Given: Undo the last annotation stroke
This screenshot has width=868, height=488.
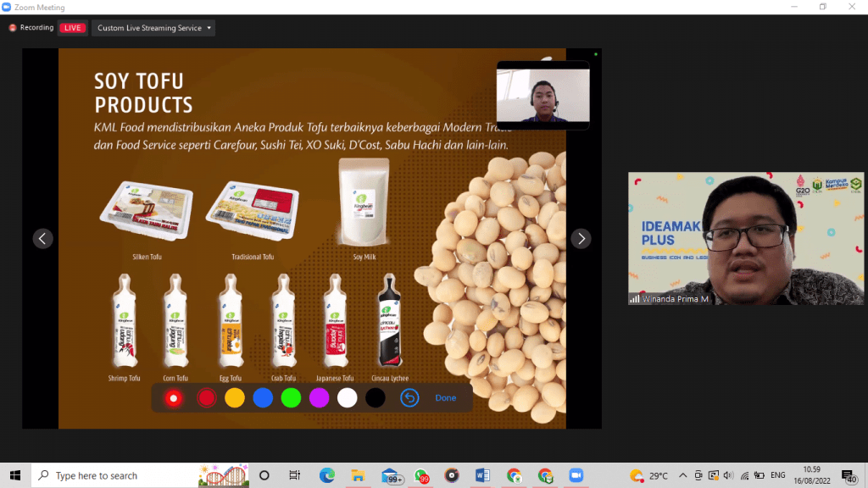Looking at the screenshot, I should tap(409, 398).
